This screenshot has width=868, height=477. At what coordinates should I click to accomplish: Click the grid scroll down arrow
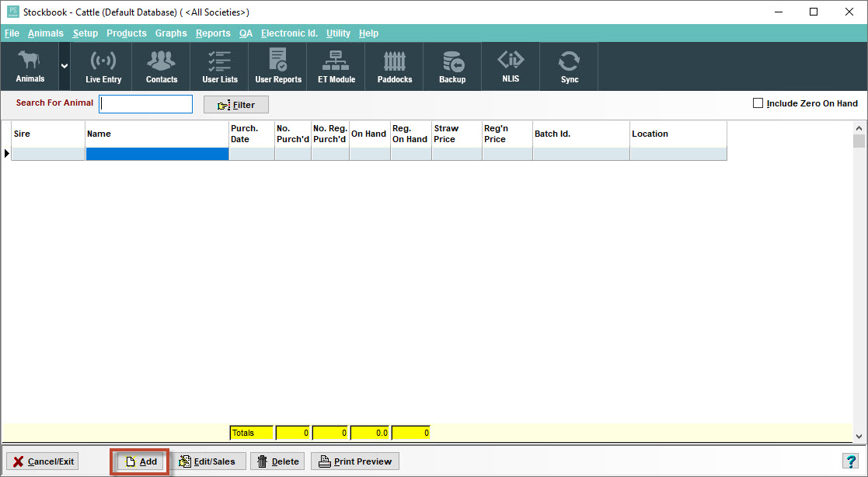click(x=859, y=436)
